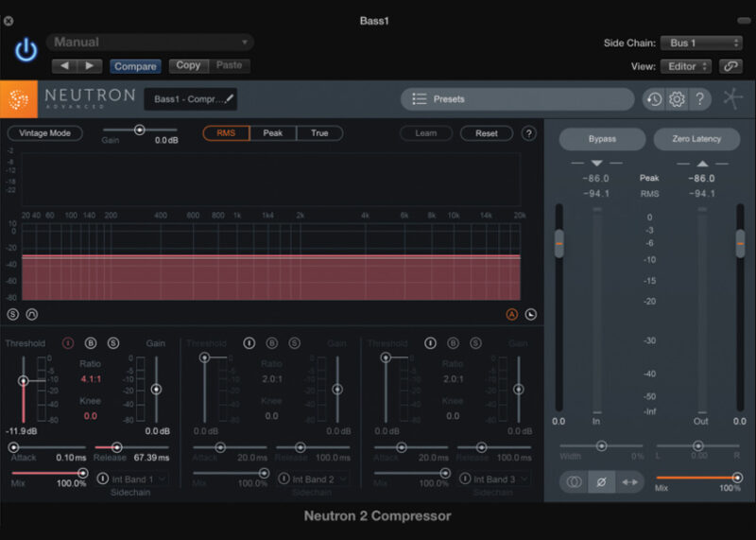Open the Side Chain Bus 1 dropdown
The width and height of the screenshot is (756, 540).
(700, 43)
